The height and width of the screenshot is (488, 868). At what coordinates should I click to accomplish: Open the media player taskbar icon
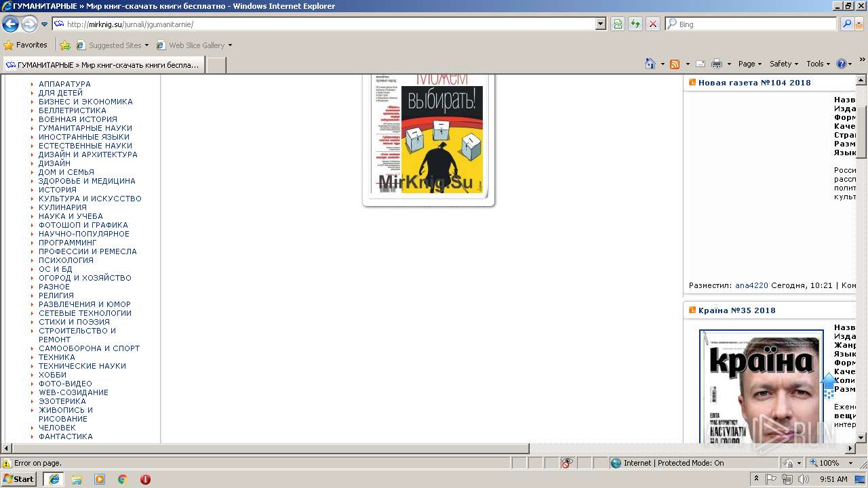(x=100, y=479)
